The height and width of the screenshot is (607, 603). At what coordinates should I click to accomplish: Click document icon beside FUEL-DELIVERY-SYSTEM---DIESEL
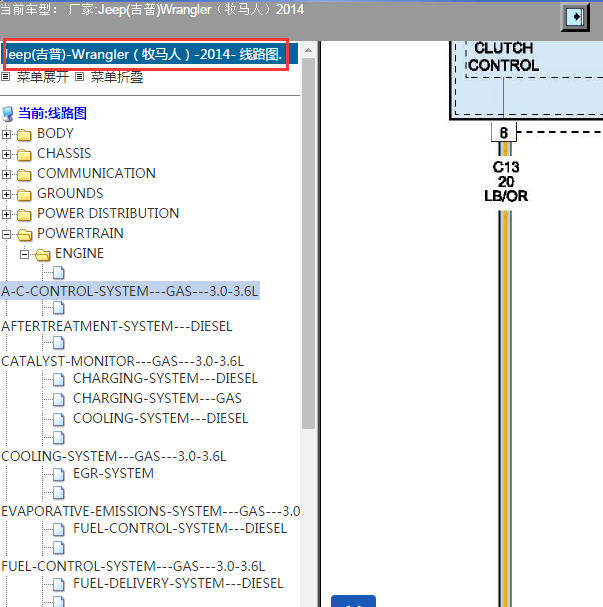pos(58,584)
